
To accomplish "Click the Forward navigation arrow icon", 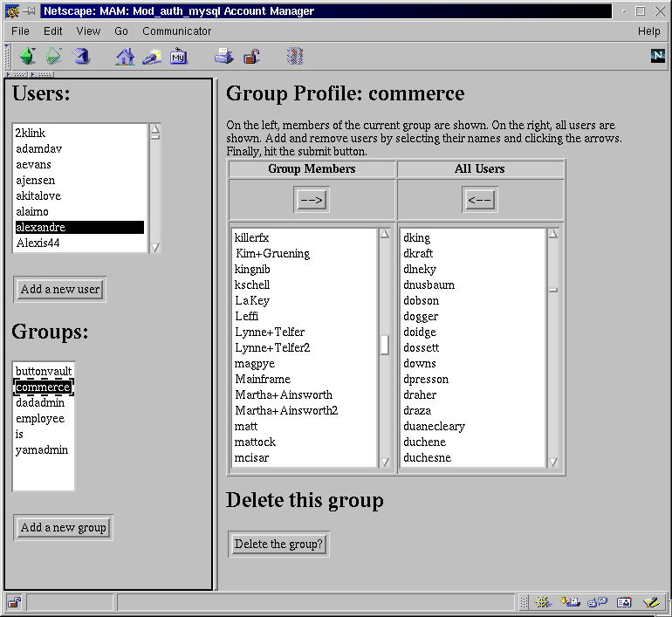I will pyautogui.click(x=53, y=56).
